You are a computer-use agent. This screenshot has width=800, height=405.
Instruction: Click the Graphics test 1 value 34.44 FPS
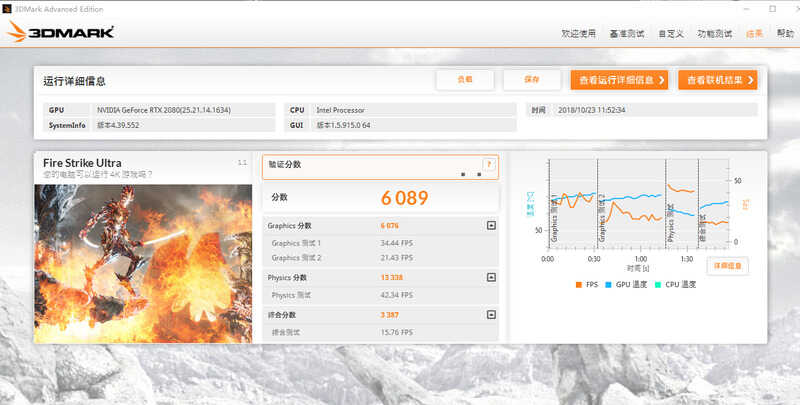(x=396, y=243)
